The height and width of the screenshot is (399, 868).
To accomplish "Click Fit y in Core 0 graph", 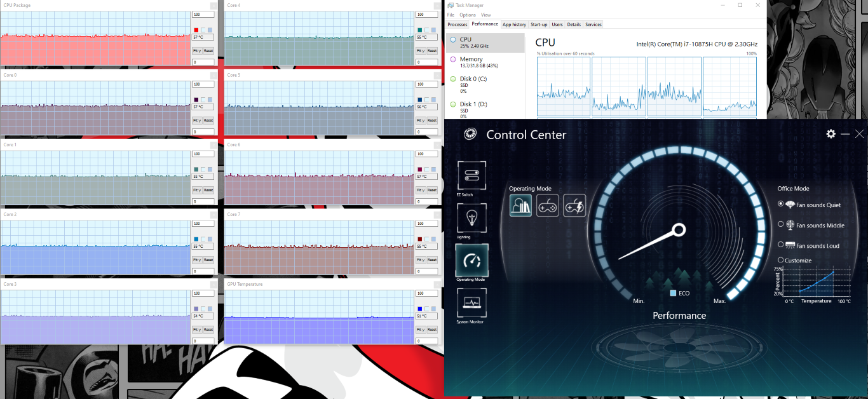I will pos(197,120).
